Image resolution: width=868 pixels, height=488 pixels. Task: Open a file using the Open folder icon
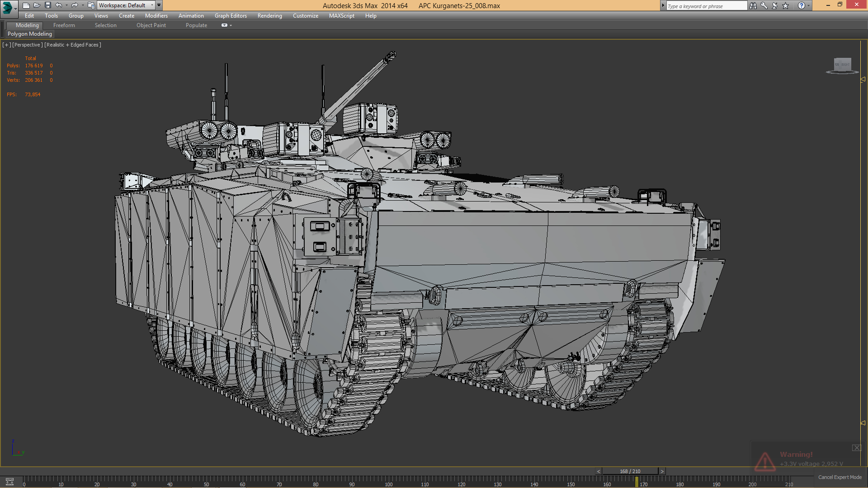point(37,5)
